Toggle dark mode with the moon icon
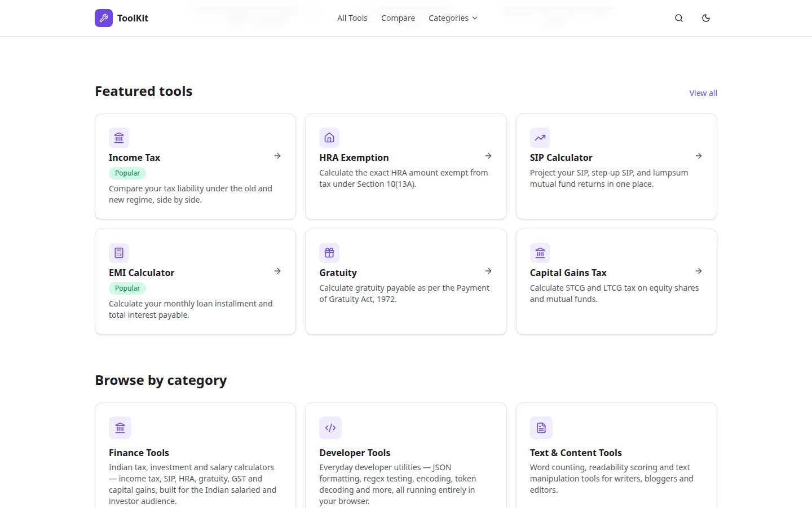 [x=706, y=18]
